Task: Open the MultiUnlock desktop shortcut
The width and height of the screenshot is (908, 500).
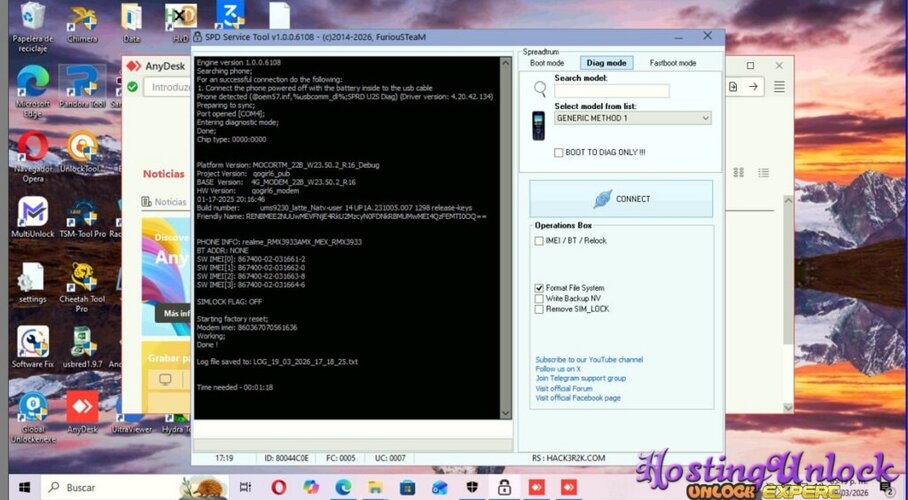Action: 32,214
